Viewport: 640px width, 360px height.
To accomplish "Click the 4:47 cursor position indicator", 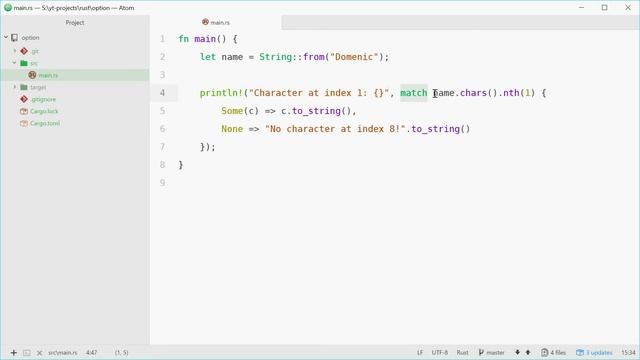I will pyautogui.click(x=91, y=353).
